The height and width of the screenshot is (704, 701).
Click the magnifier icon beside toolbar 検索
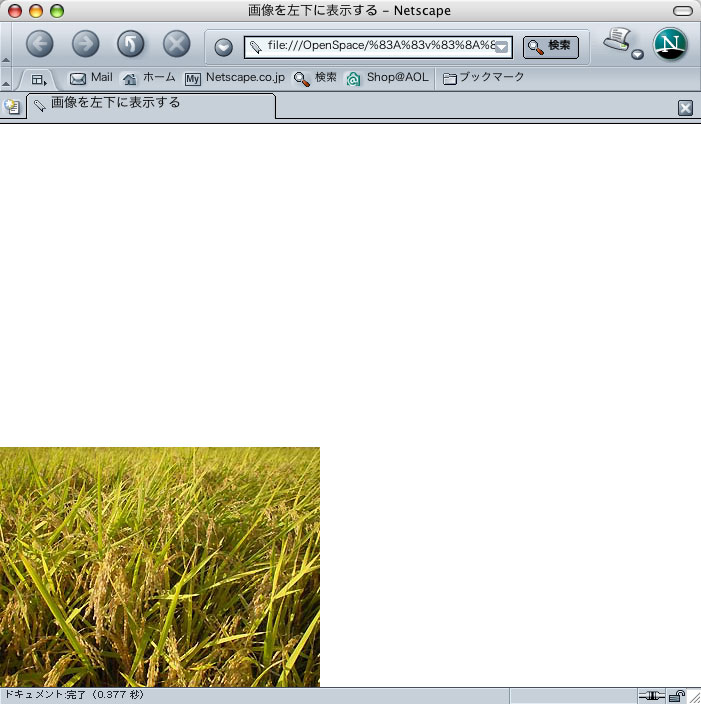pyautogui.click(x=301, y=79)
